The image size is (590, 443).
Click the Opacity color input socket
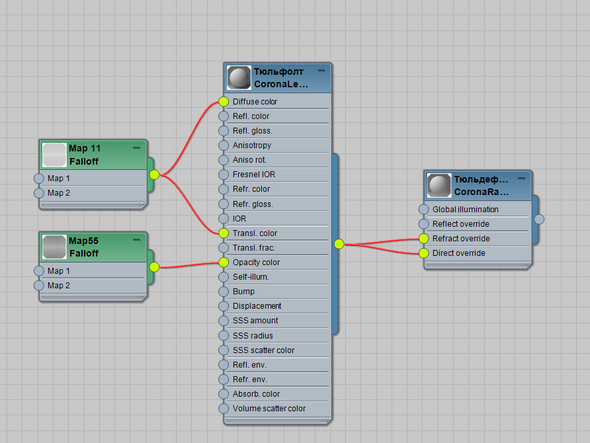coord(224,262)
